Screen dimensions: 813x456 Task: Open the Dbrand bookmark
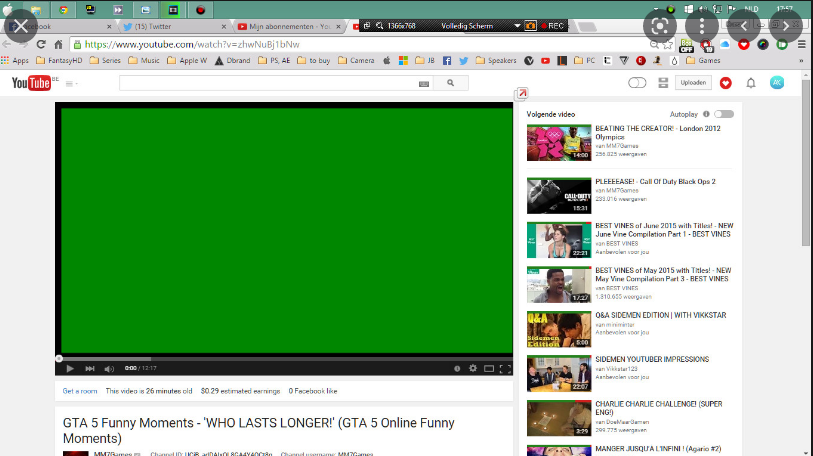(x=232, y=61)
